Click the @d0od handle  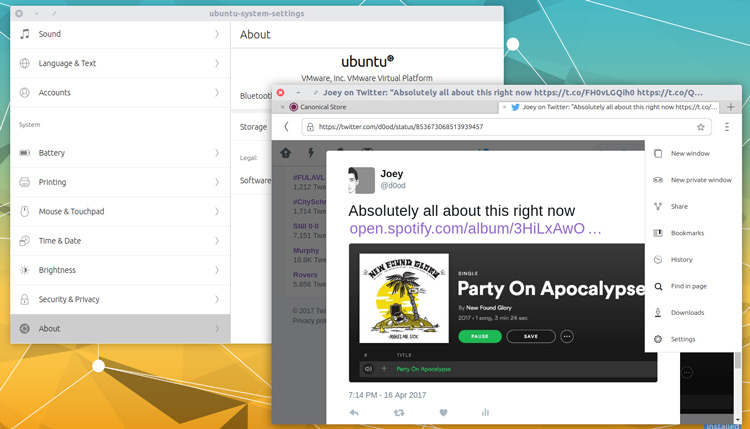[393, 186]
